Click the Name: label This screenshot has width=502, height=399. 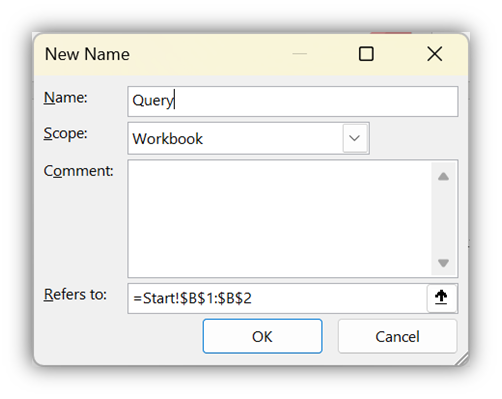(x=65, y=98)
